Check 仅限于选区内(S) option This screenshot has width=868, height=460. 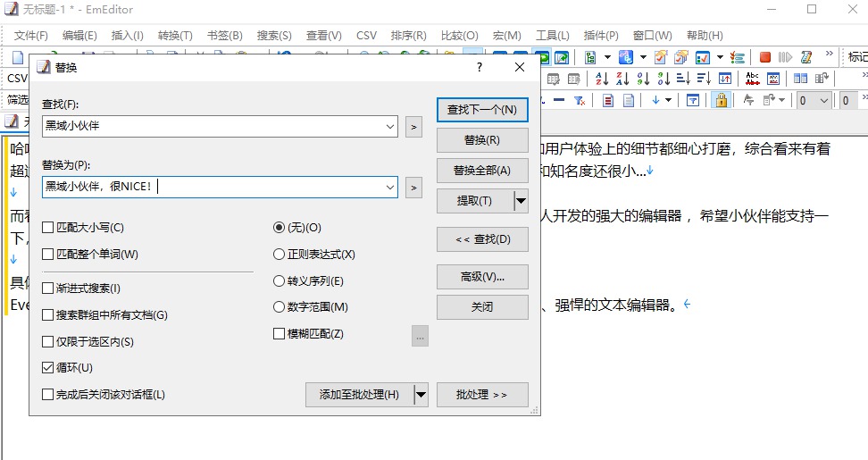[88, 341]
